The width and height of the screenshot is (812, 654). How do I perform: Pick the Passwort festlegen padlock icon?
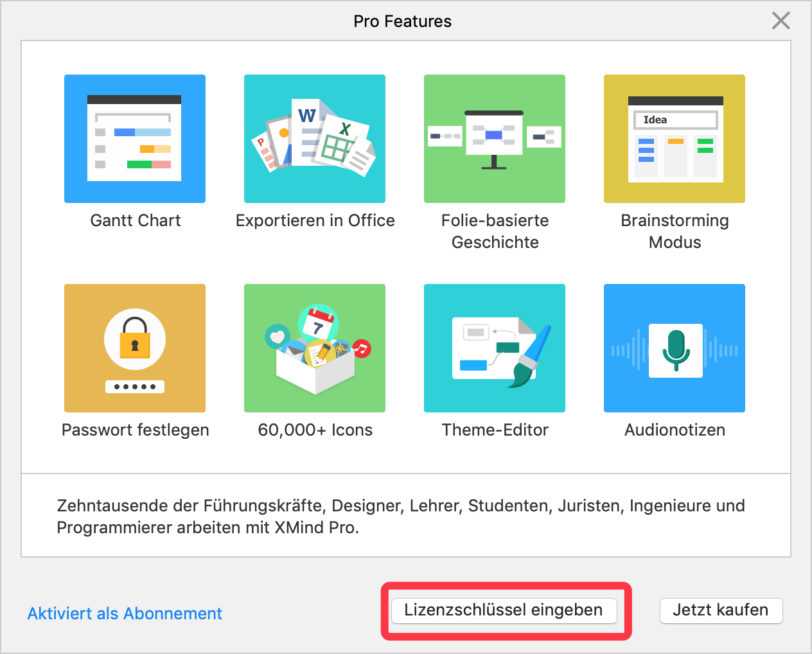(x=135, y=348)
